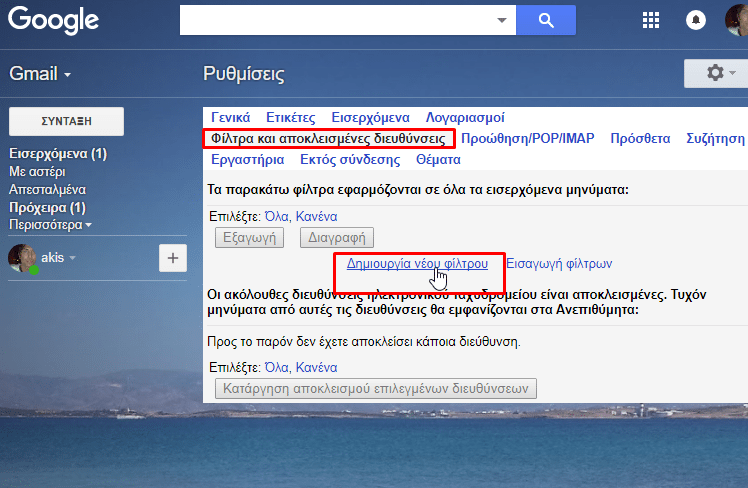Click Κατάργηση αποκλεισμού επιλεγμένων διευθύνσεων button
This screenshot has height=488, width=748.
[376, 388]
